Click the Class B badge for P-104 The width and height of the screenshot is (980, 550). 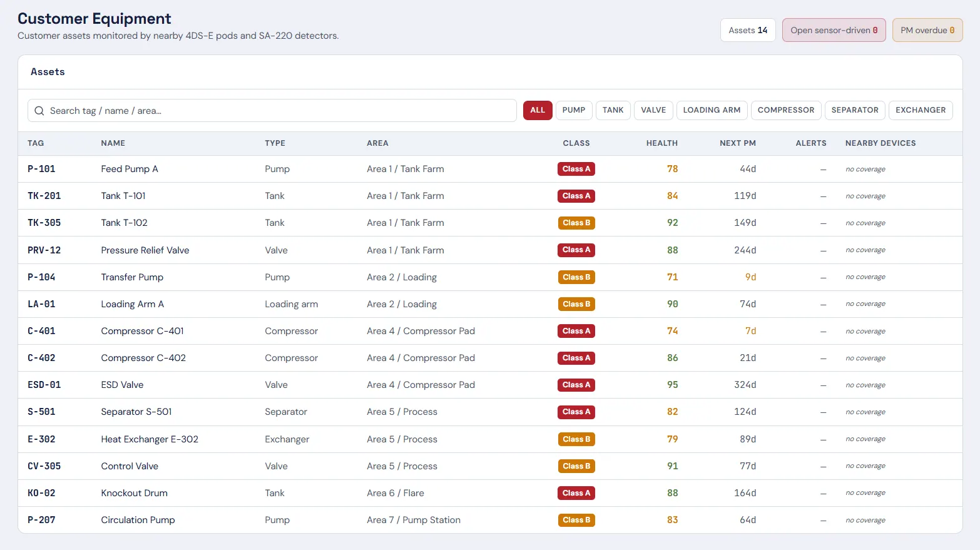tap(576, 277)
